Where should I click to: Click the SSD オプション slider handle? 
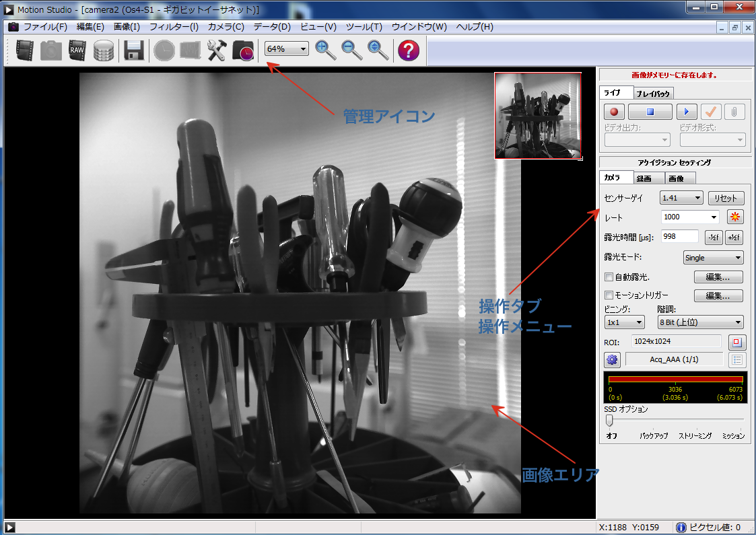pyautogui.click(x=609, y=421)
